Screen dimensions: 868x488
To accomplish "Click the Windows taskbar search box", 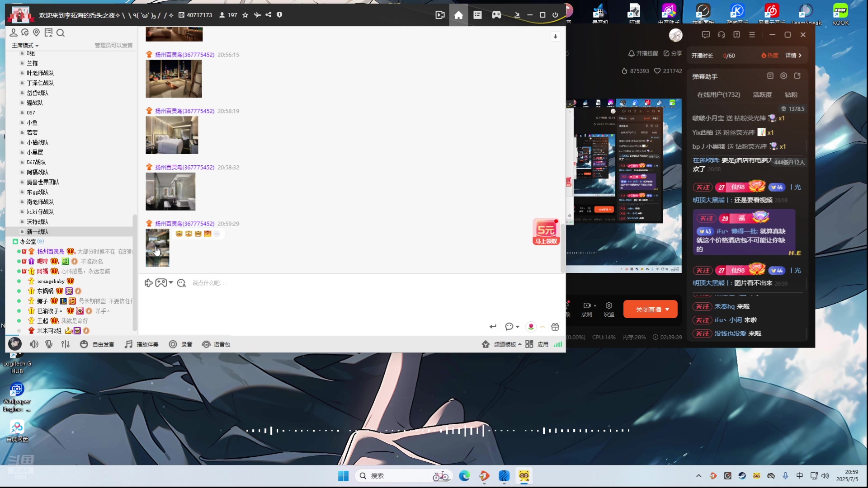I will click(x=404, y=476).
